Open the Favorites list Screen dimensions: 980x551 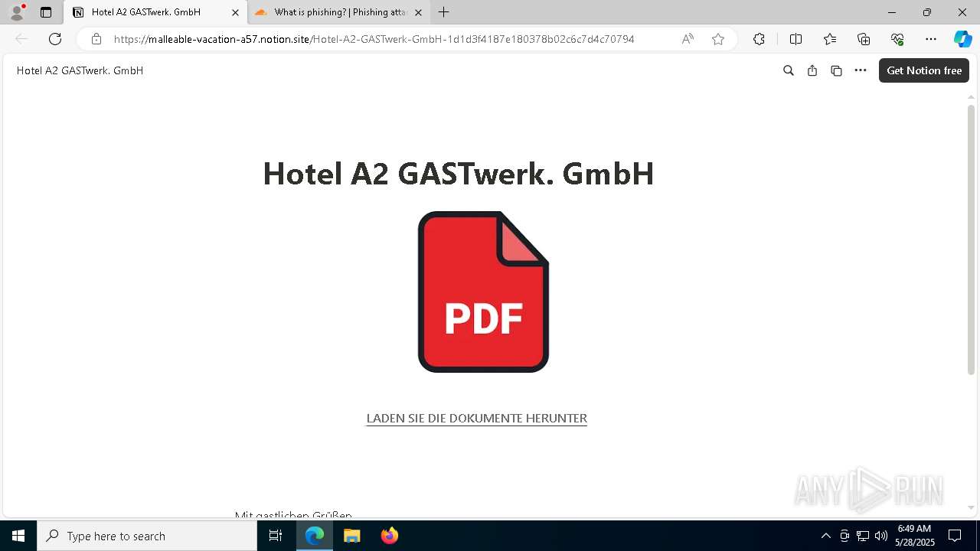[x=830, y=39]
